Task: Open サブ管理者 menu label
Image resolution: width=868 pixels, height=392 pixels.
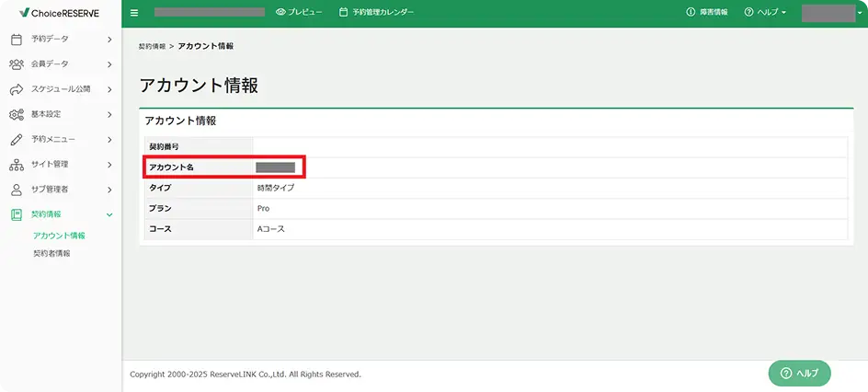Action: pos(50,189)
